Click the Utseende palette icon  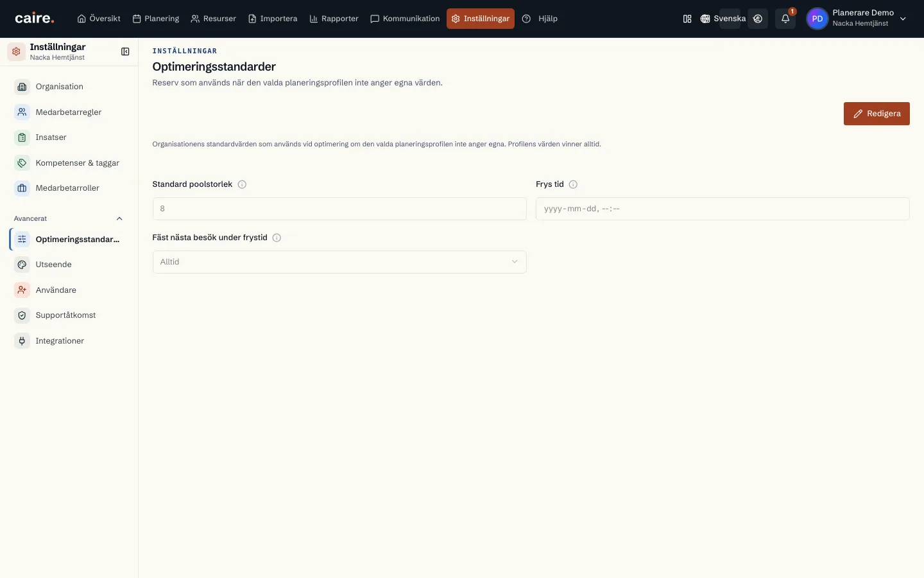click(22, 265)
